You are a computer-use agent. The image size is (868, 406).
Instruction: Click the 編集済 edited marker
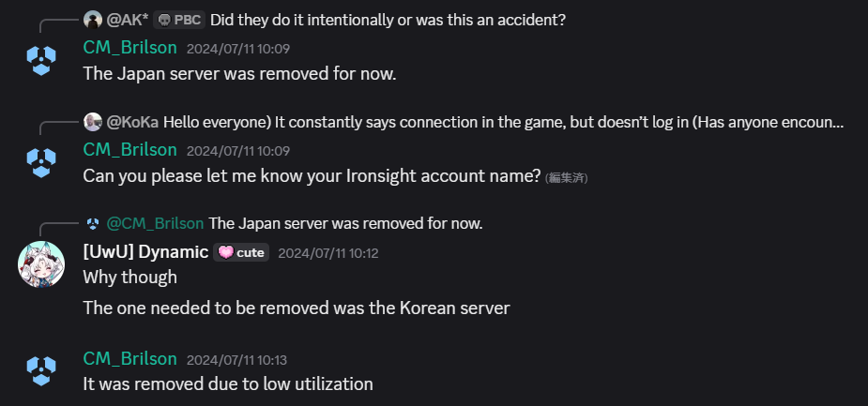(566, 178)
